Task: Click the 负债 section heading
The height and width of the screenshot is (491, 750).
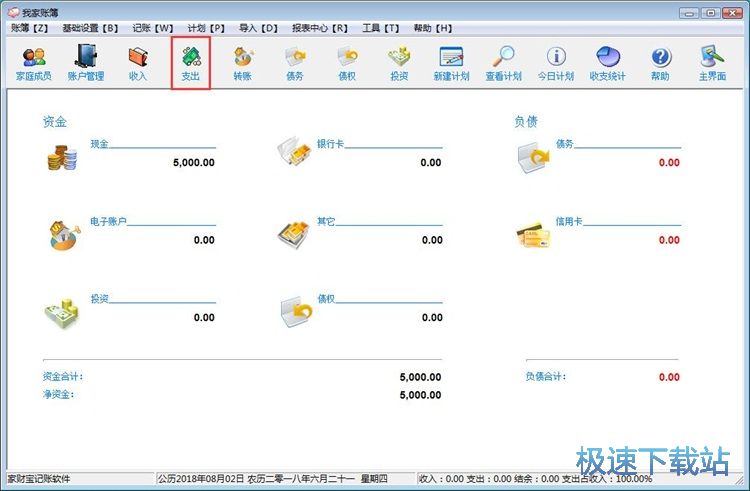Action: pos(526,122)
